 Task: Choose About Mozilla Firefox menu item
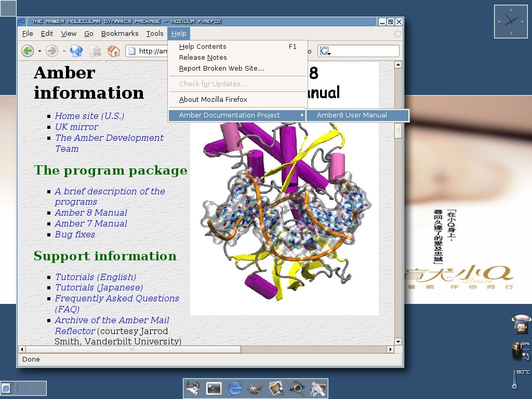click(x=213, y=100)
